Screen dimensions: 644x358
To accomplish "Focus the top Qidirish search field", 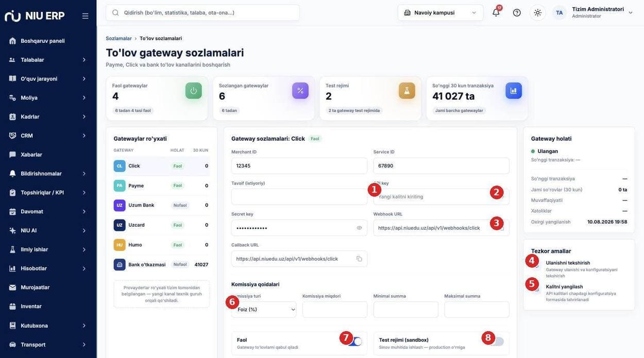I will tap(202, 12).
